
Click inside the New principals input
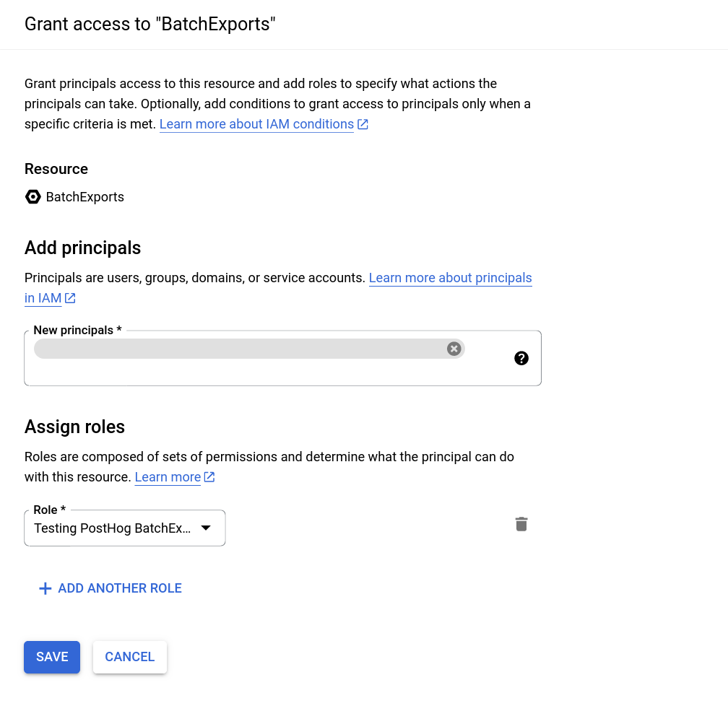217,349
